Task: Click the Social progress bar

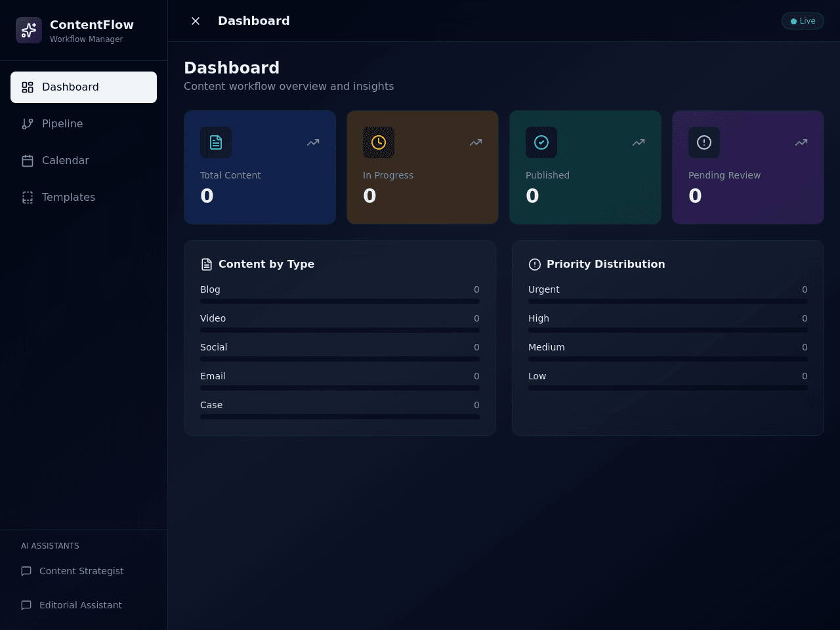Action: point(340,359)
